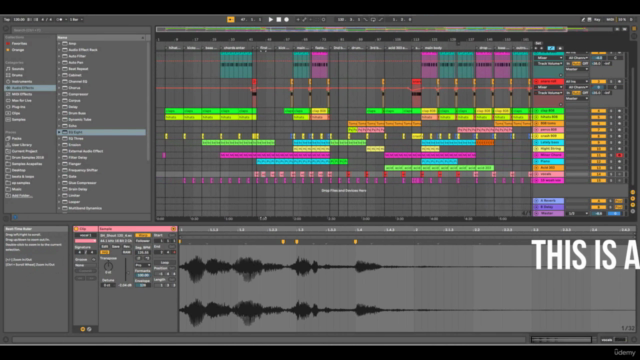Image resolution: width=640 pixels, height=360 pixels.
Task: Start playback with the Play button
Action: [271, 20]
